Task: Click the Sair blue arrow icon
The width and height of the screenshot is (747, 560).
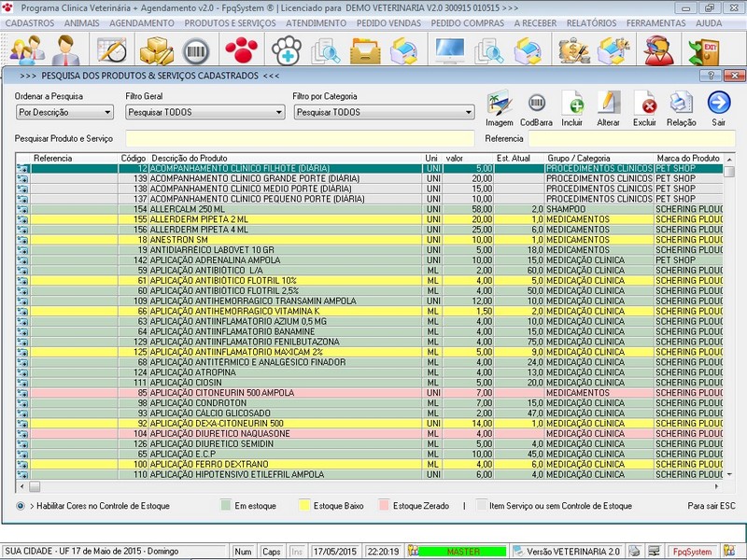Action: tap(718, 104)
